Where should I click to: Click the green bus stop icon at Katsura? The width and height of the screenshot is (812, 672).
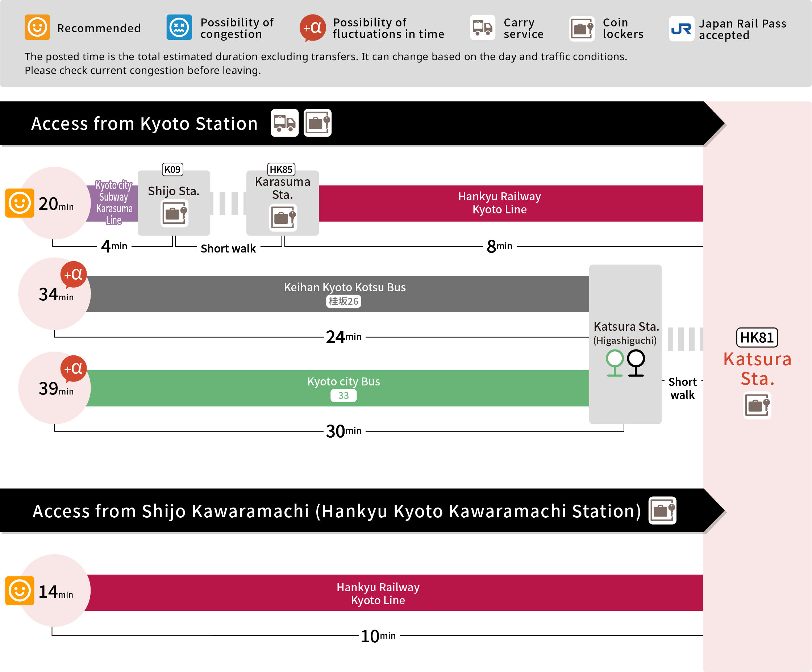click(x=615, y=362)
